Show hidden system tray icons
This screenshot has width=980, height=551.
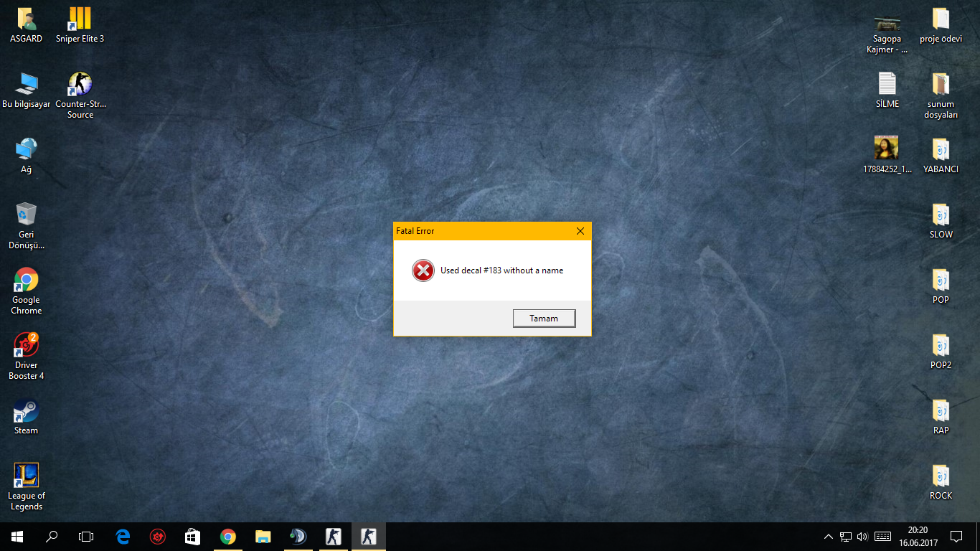[x=829, y=537]
